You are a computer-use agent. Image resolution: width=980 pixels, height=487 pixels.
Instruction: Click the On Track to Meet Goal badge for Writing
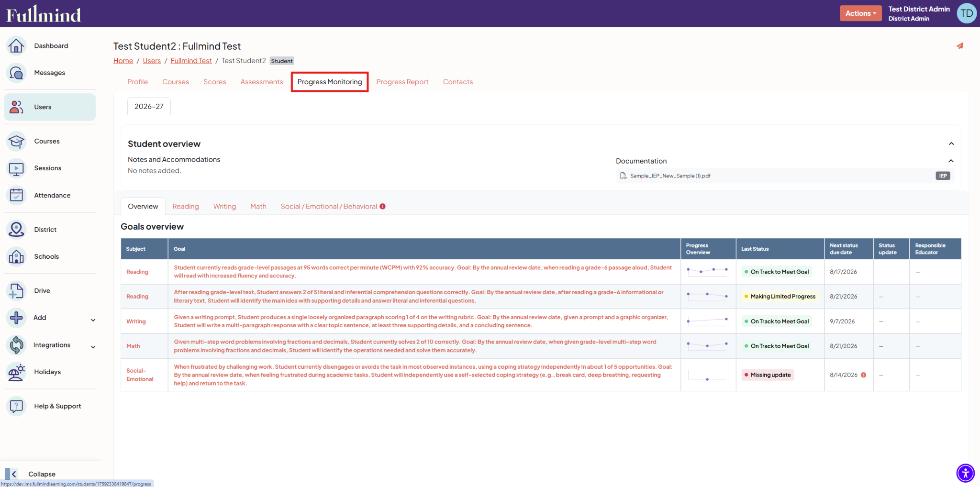tap(777, 321)
